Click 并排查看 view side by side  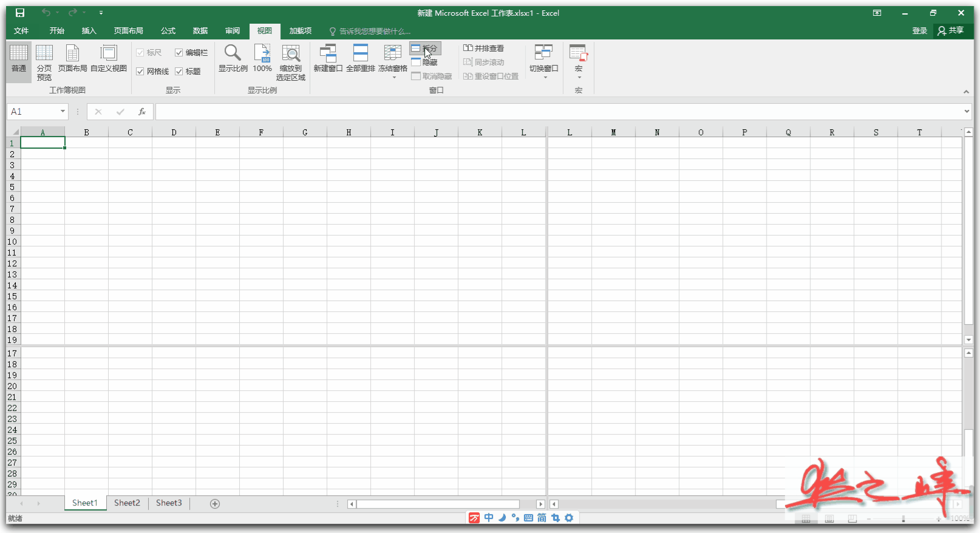[x=484, y=48]
